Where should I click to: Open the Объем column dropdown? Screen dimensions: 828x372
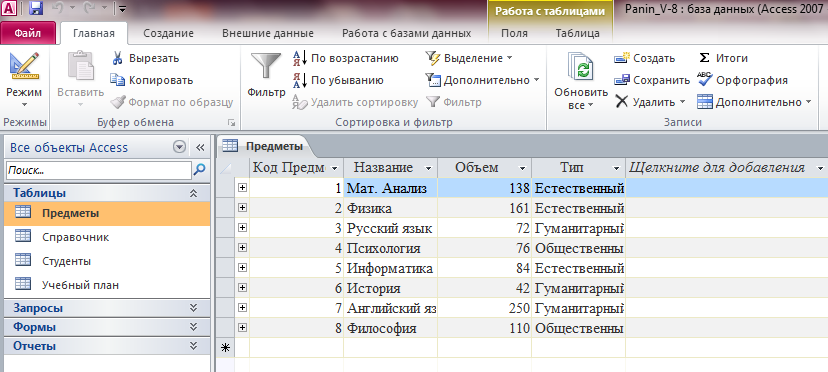coord(522,168)
